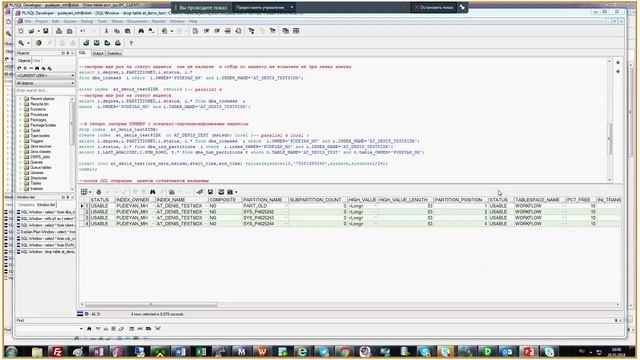Open the Windows Start button
Screen dimensions: 640x360
(11, 351)
